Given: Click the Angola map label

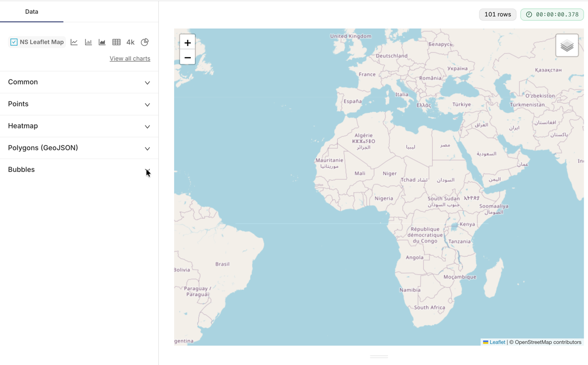Looking at the screenshot, I should coord(414,257).
